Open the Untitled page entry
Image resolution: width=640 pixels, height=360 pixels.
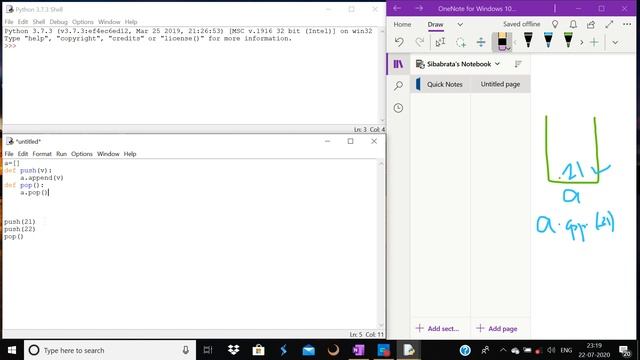coord(500,84)
